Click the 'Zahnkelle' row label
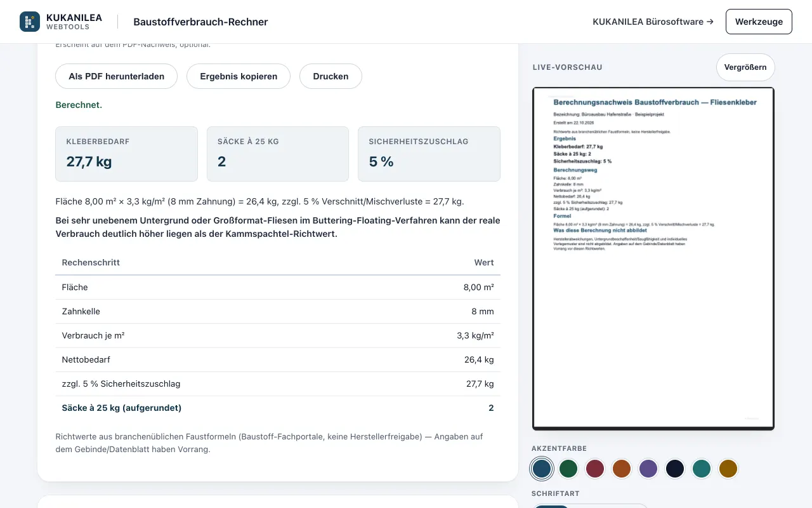 click(81, 311)
